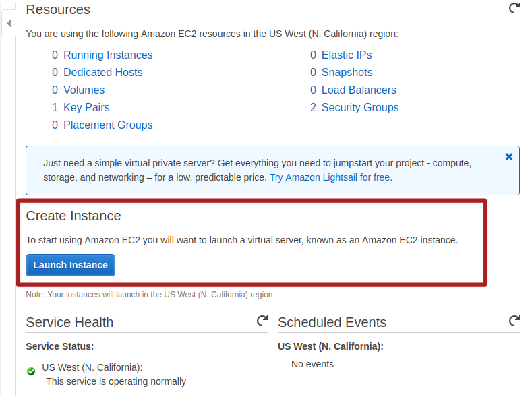Expand the collapsed left sidebar
This screenshot has height=399, width=532.
click(8, 24)
